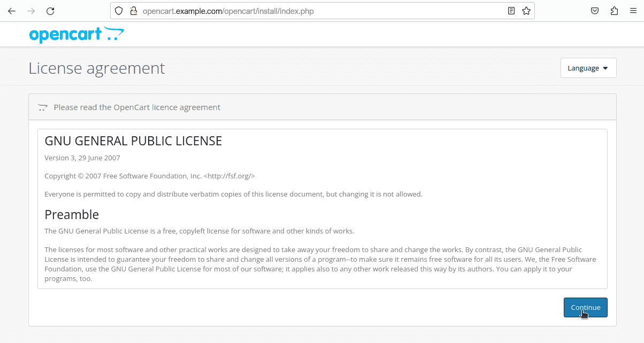Open the Language dropdown
Image resolution: width=644 pixels, height=343 pixels.
pos(588,68)
